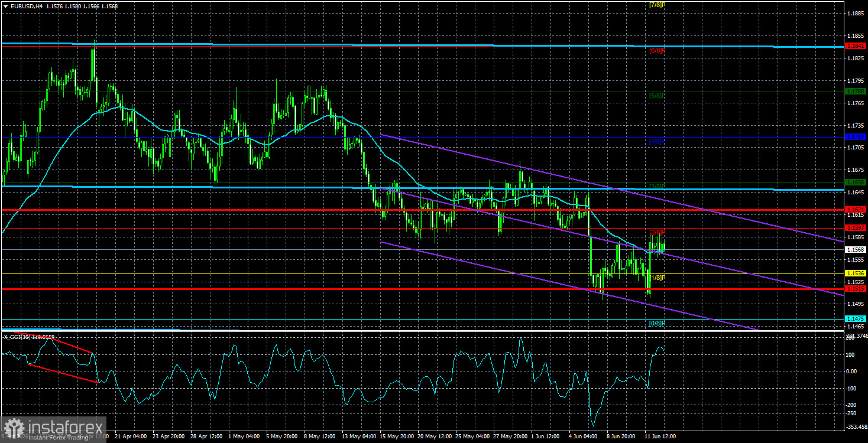Select the [3/8]P Murrey level label
The image size is (868, 443).
(657, 187)
